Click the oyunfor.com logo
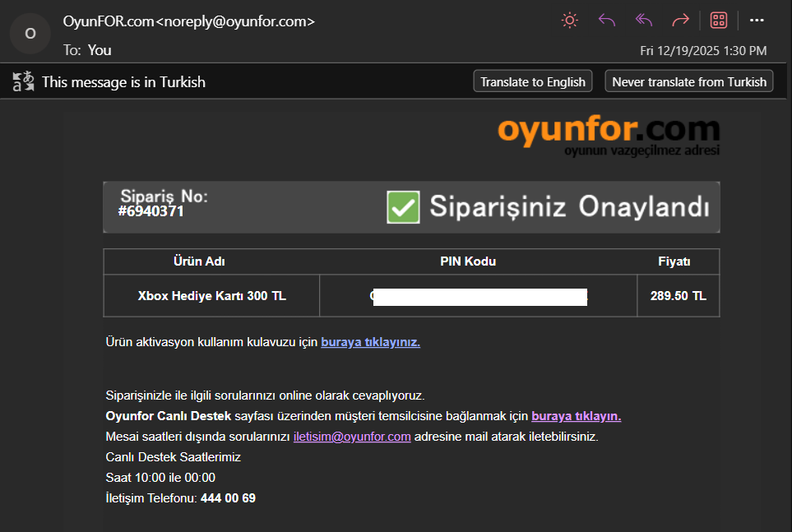Viewport: 792px width, 532px height. (x=608, y=135)
